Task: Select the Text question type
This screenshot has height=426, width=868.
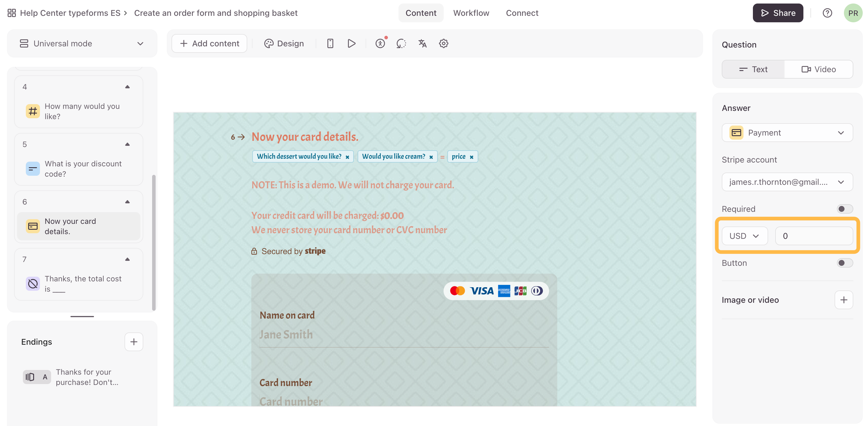Action: point(753,69)
